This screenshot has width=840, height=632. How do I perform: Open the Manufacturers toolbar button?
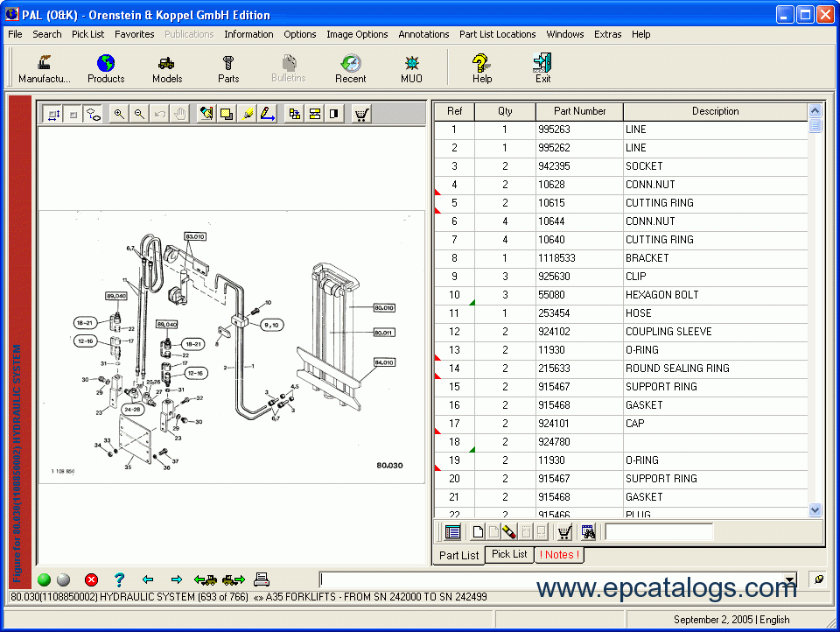[x=45, y=68]
